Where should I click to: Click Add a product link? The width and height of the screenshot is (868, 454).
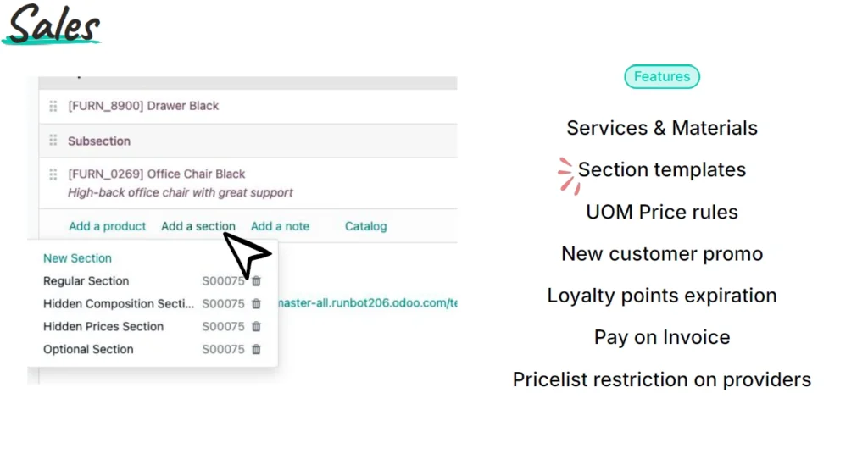108,226
